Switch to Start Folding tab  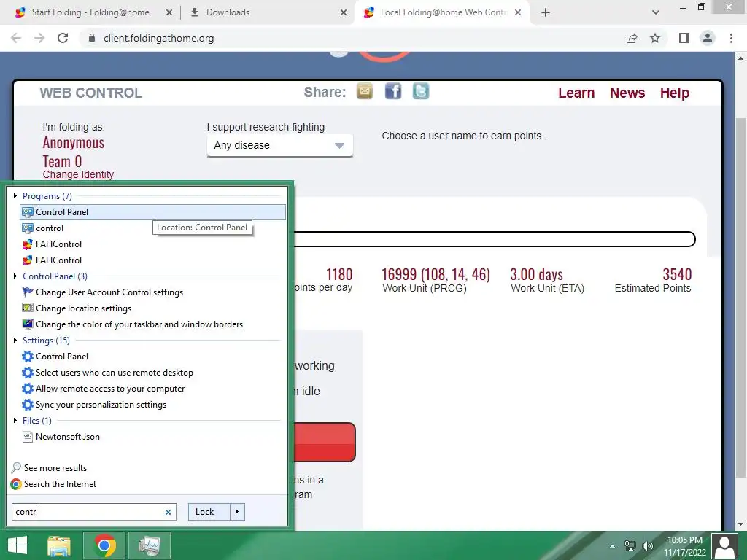[90, 12]
